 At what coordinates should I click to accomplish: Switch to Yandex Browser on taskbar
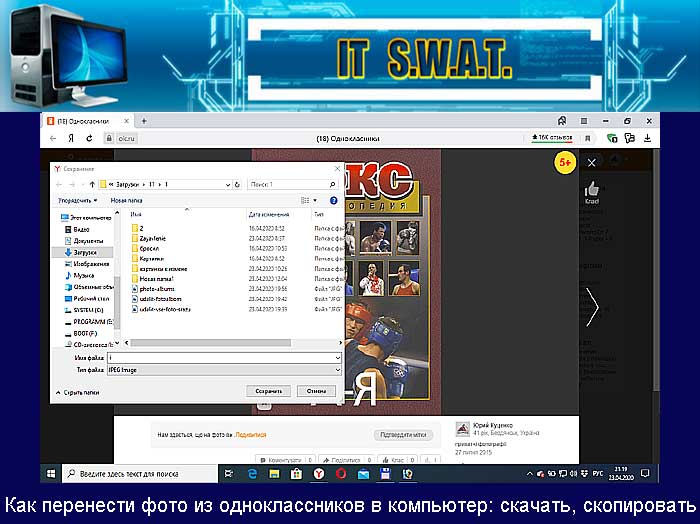pyautogui.click(x=318, y=474)
